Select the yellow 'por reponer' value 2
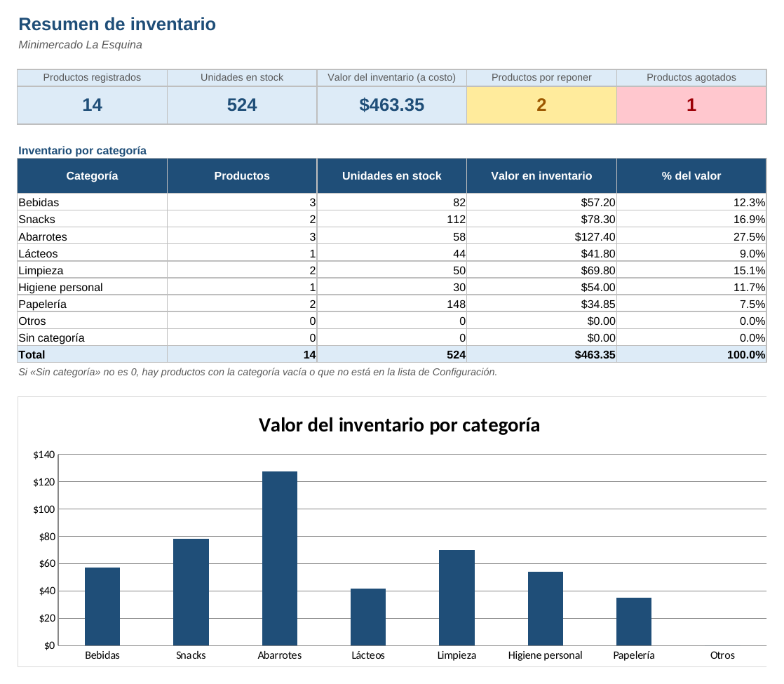This screenshot has width=784, height=684. click(541, 105)
